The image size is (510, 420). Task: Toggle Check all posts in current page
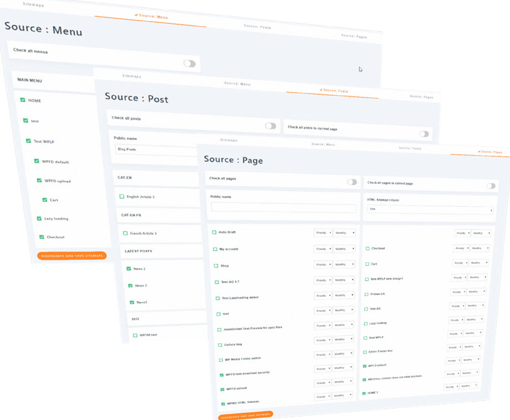[x=424, y=134]
